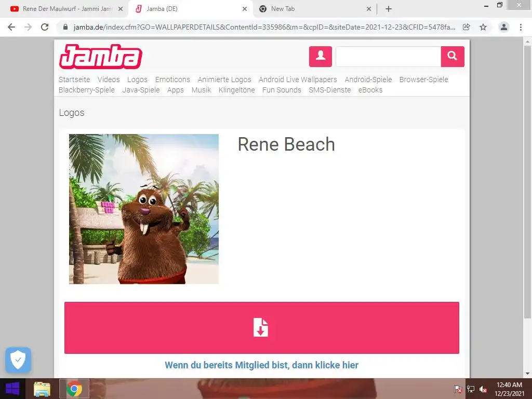The image size is (532, 399).
Task: Open Browser-Spiele category
Action: 424,79
